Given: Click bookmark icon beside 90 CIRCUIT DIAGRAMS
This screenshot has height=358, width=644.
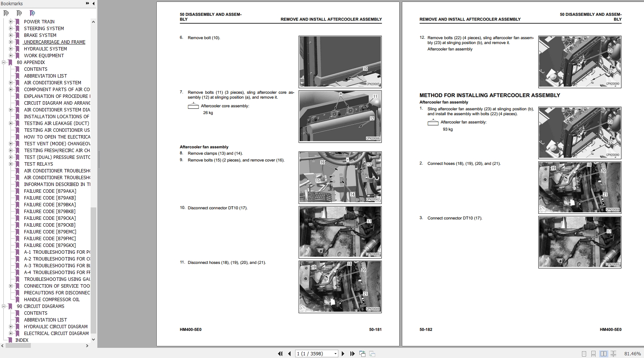Looking at the screenshot, I should (10, 306).
